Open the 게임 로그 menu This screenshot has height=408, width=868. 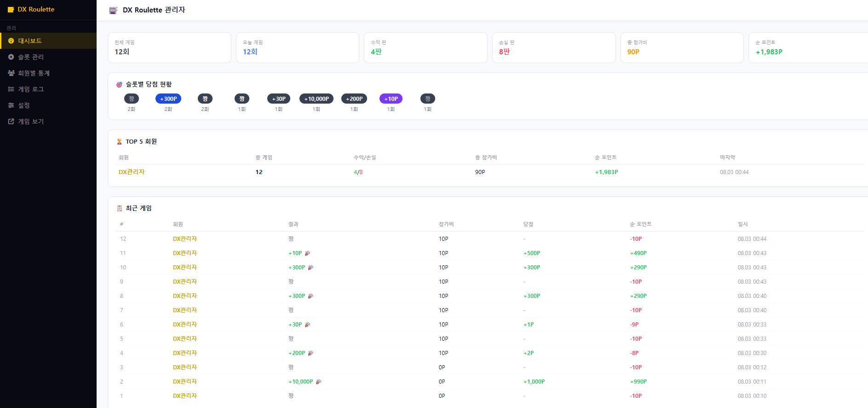pyautogui.click(x=48, y=89)
